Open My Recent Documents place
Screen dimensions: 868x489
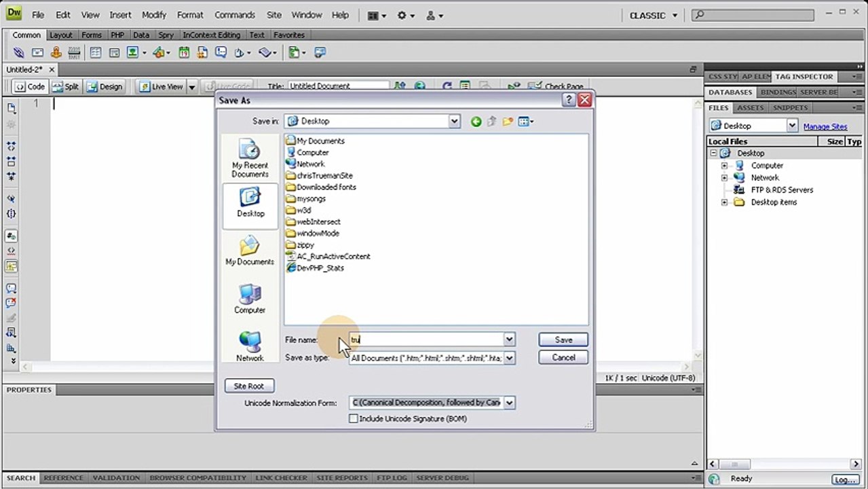coord(250,159)
